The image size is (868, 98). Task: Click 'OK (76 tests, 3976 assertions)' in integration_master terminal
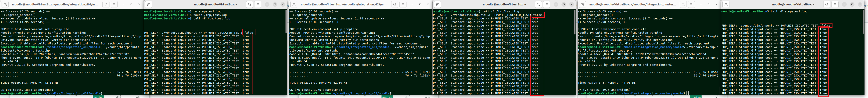(x=604, y=90)
